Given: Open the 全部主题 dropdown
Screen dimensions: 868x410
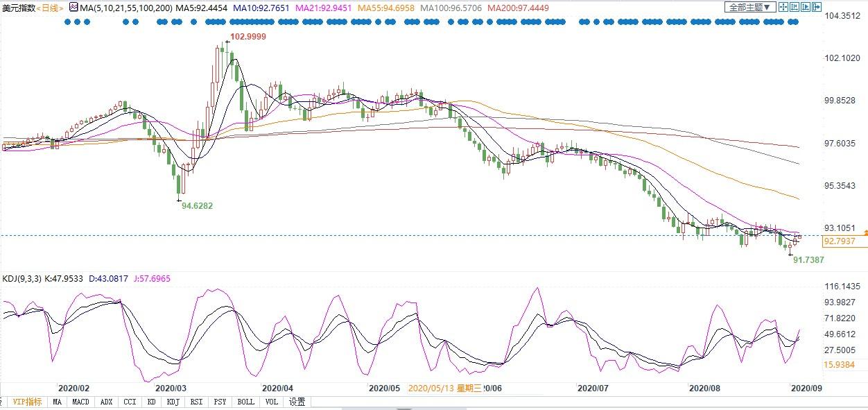Looking at the screenshot, I should pyautogui.click(x=749, y=8).
